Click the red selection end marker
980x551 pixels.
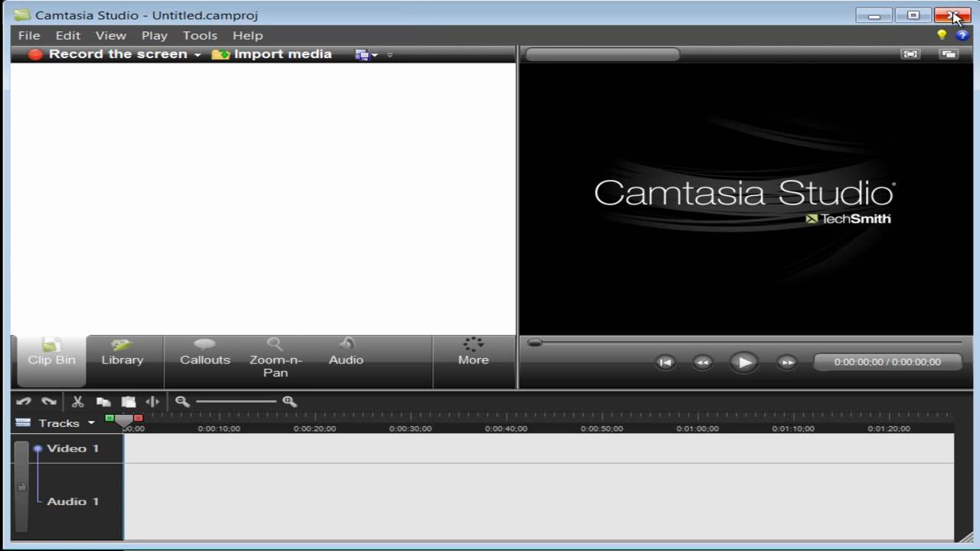coord(139,418)
